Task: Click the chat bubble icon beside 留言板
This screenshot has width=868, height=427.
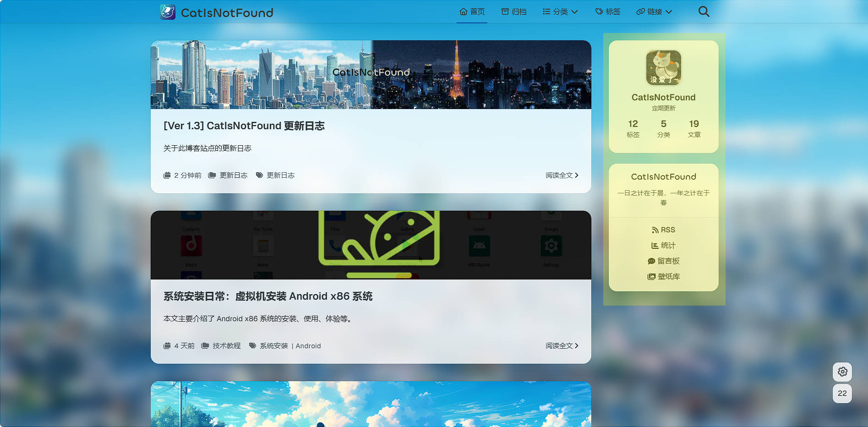Action: (651, 261)
